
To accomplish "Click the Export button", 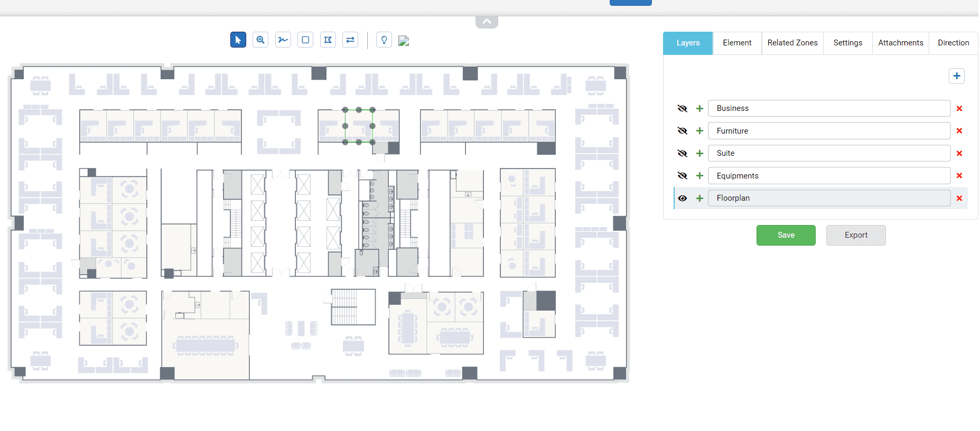I will 856,235.
